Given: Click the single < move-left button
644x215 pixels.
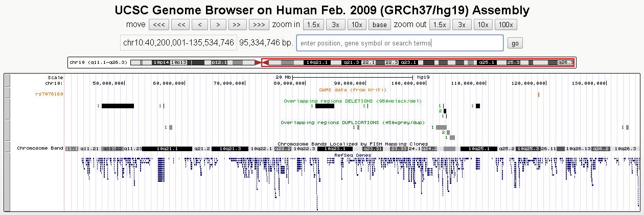Looking at the screenshot, I should click(200, 25).
